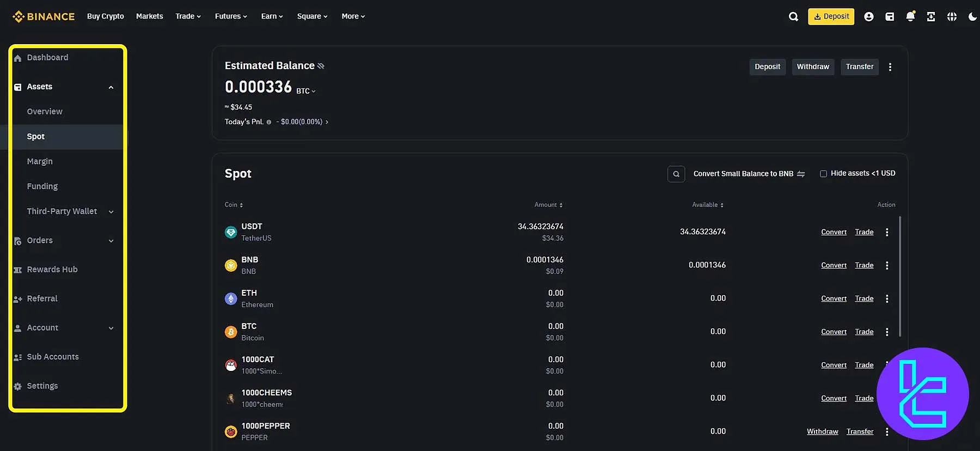Open the notifications bell
This screenshot has height=451, width=980.
910,16
